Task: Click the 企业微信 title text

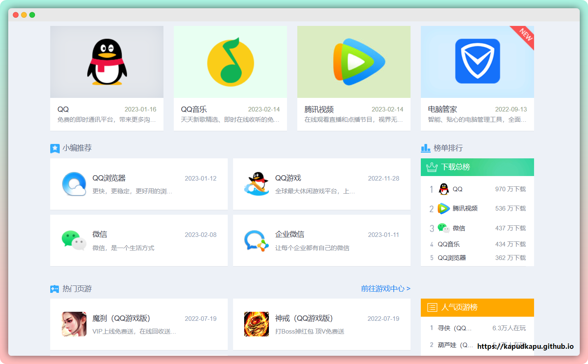Action: point(289,234)
